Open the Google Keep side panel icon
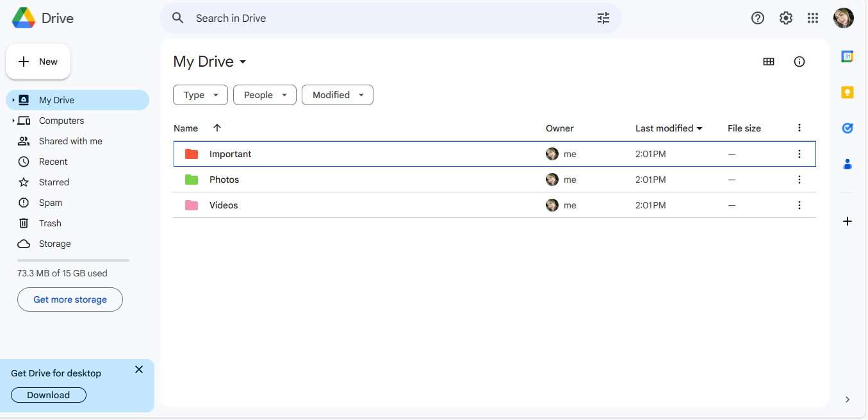 click(847, 92)
